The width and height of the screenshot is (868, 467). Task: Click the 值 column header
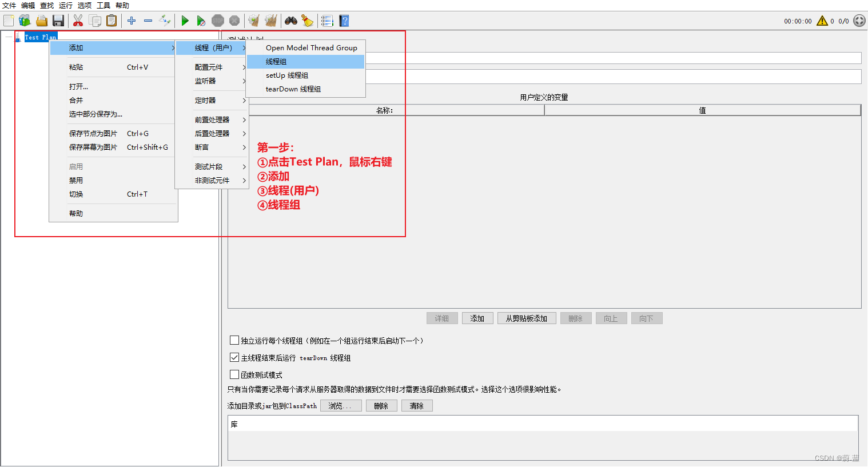click(703, 110)
